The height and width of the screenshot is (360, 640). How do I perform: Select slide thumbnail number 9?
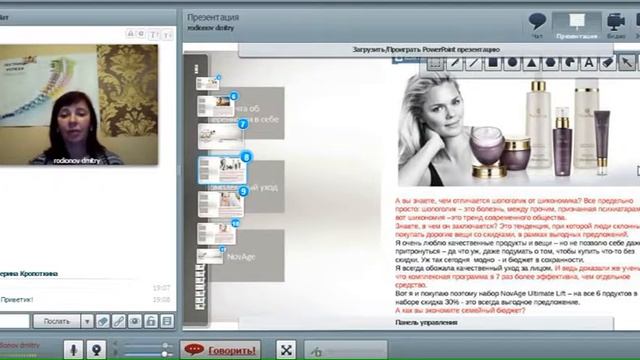[221, 204]
